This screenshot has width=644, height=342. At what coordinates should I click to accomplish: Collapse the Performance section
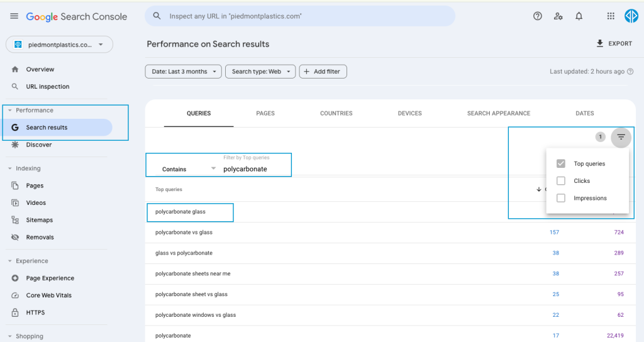[x=10, y=111]
